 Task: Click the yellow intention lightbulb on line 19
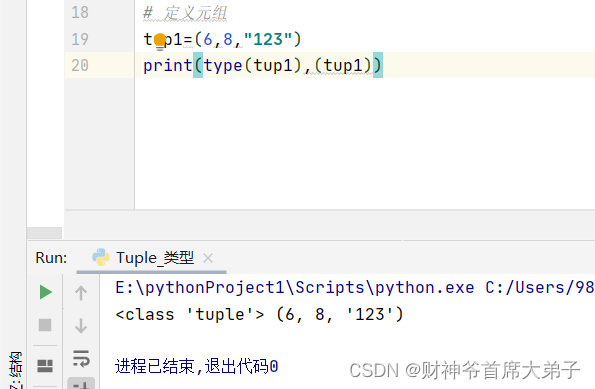tap(160, 41)
